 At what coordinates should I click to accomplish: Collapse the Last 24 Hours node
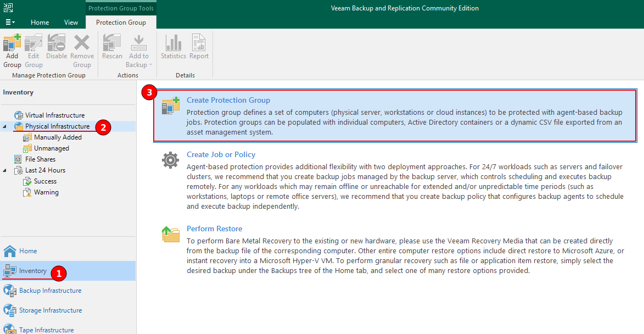click(x=4, y=170)
